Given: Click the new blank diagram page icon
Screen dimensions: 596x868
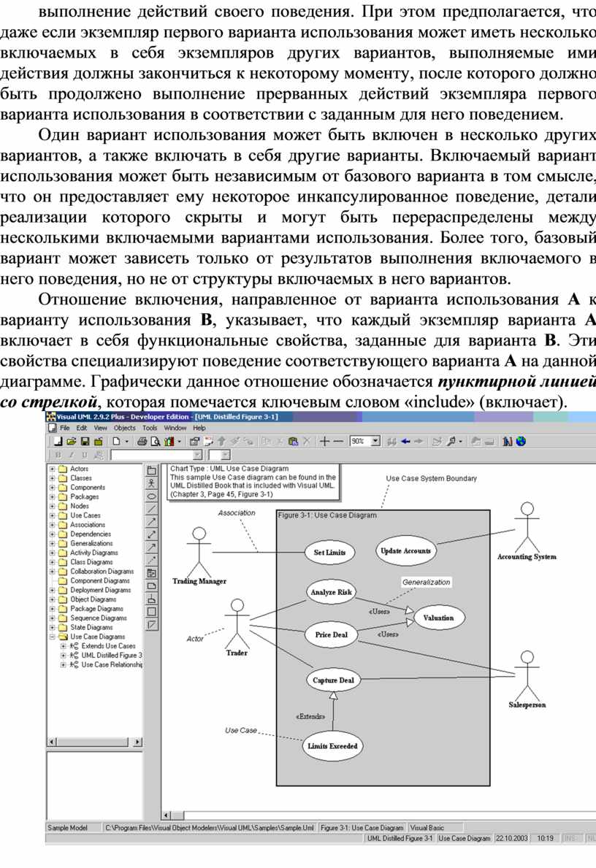Looking at the screenshot, I should click(x=116, y=441).
